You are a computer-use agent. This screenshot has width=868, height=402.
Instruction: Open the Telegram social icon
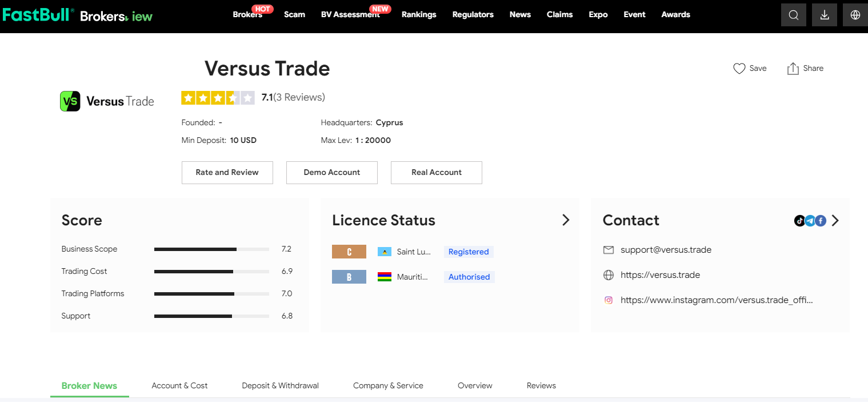(x=810, y=221)
